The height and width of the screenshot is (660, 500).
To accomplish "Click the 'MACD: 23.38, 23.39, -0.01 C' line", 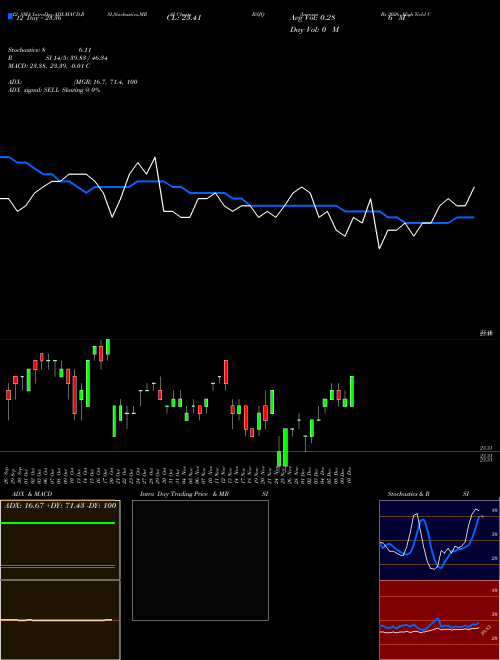I will pos(49,66).
